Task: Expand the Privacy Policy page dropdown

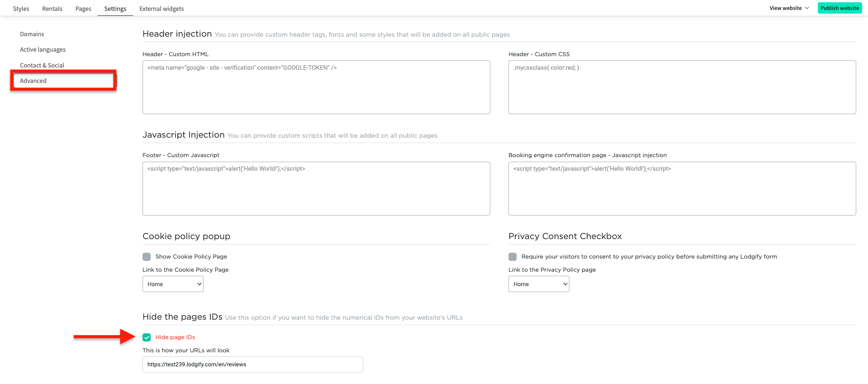Action: (x=538, y=284)
